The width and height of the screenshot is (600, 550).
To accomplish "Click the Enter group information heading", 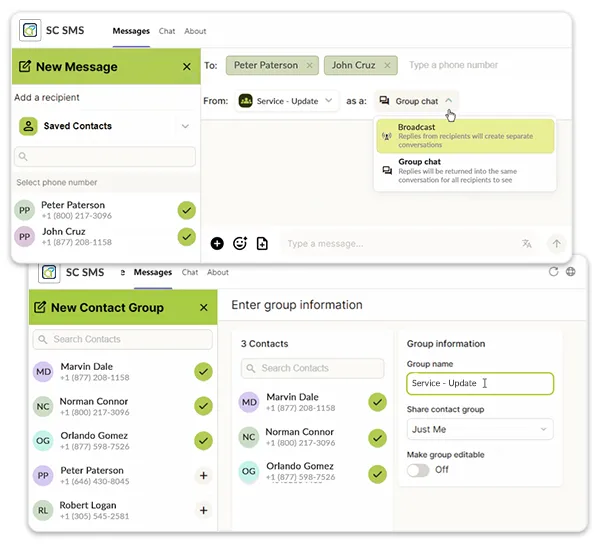I will click(x=297, y=305).
